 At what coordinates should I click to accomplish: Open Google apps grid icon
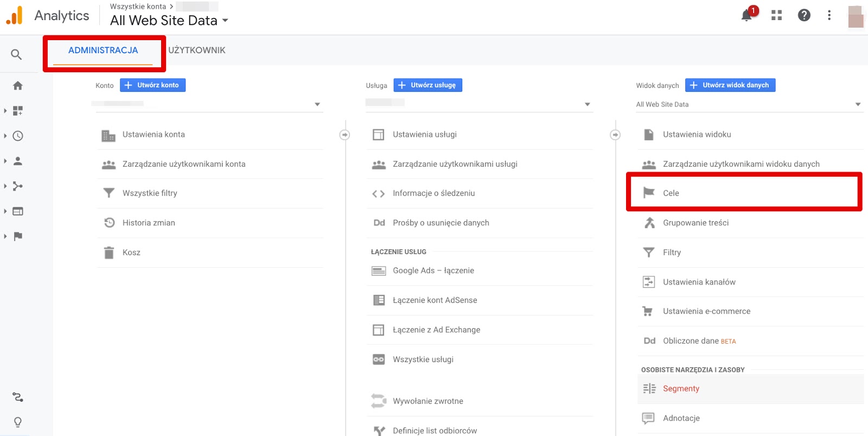pyautogui.click(x=777, y=15)
